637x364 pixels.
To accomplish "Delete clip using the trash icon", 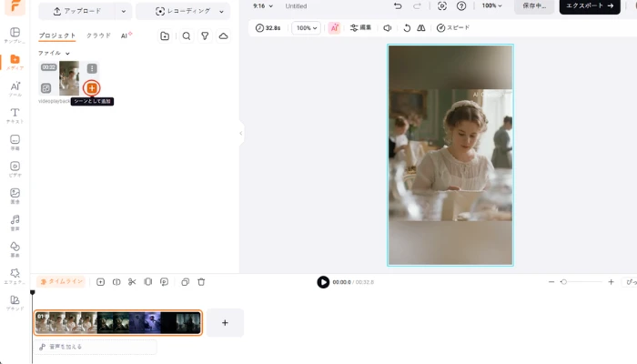I will [201, 282].
